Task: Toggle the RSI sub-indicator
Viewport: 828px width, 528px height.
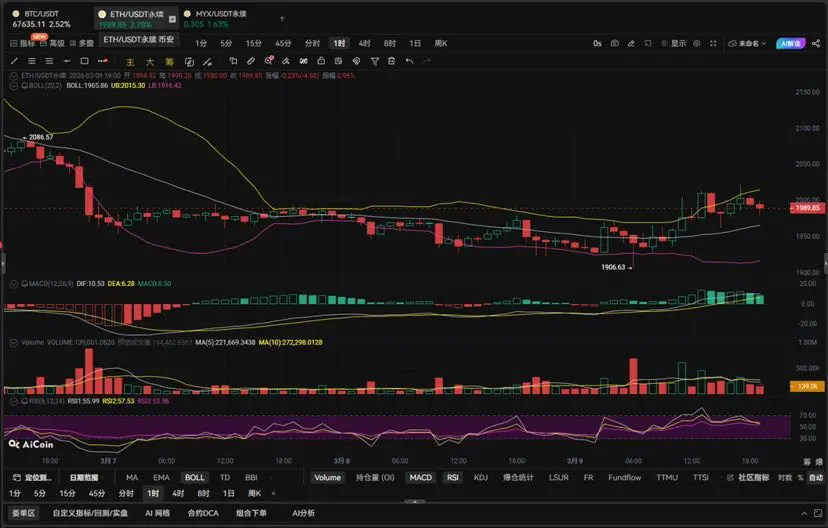Action: point(453,477)
